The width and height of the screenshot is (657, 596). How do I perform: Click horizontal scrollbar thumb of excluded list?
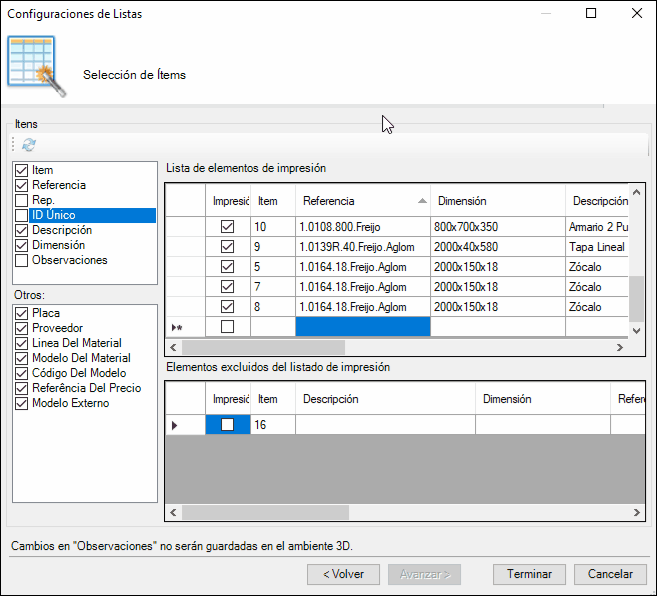pyautogui.click(x=265, y=512)
